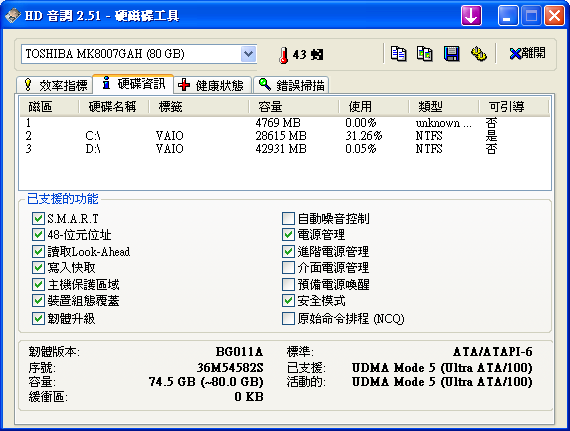Select the 4769 MB partition row
Viewport: 570px width, 431px height.
pos(285,123)
